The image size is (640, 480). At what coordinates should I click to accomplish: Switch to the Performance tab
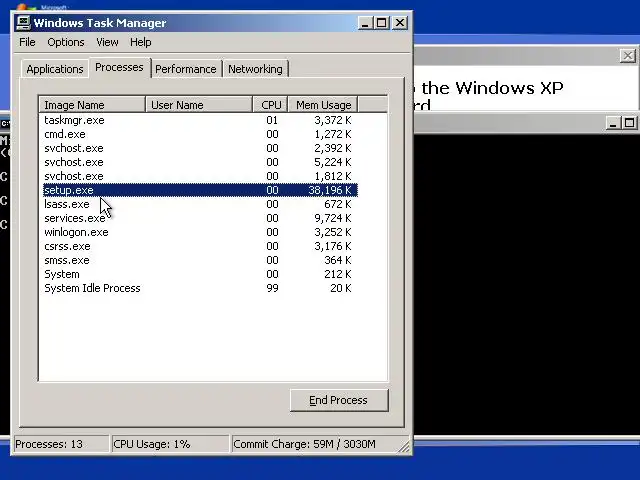pos(186,69)
